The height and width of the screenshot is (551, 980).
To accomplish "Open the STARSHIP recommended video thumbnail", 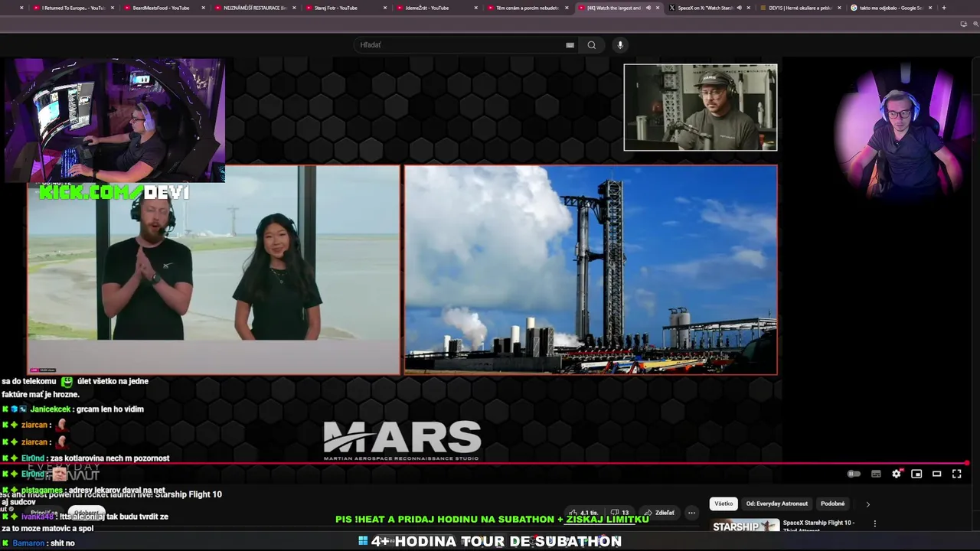I will (x=746, y=527).
